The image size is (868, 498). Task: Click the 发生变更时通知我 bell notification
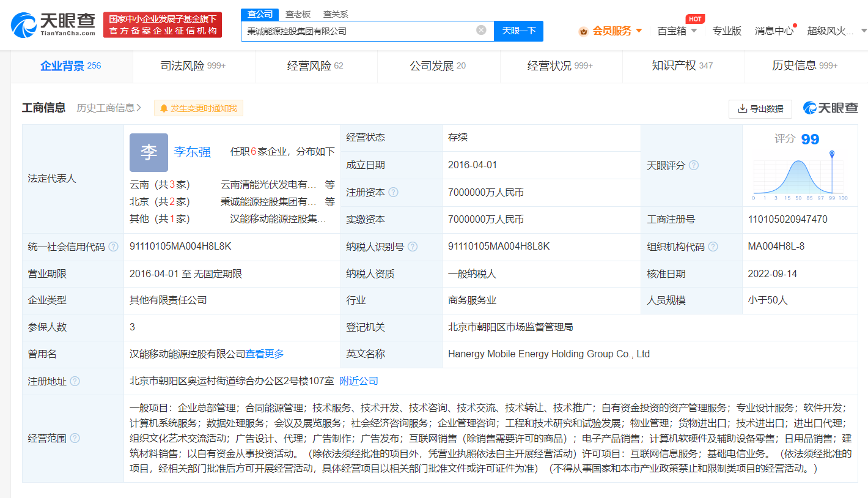(x=198, y=108)
